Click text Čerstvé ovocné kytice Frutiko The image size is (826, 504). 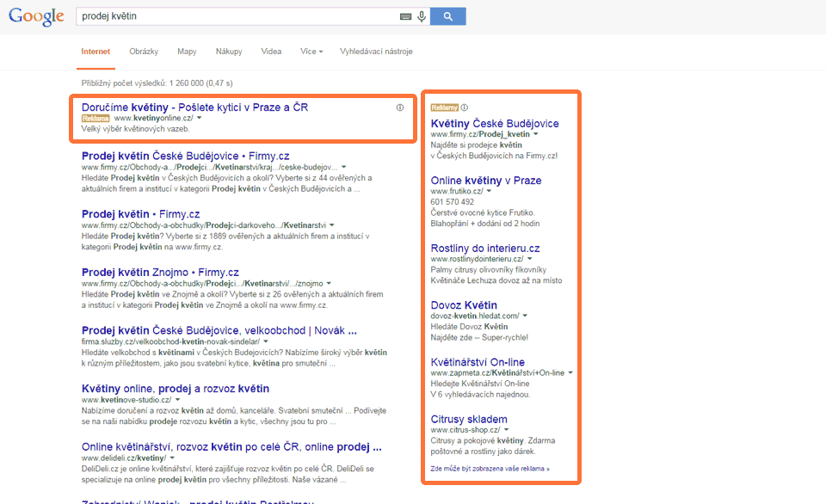coord(483,212)
